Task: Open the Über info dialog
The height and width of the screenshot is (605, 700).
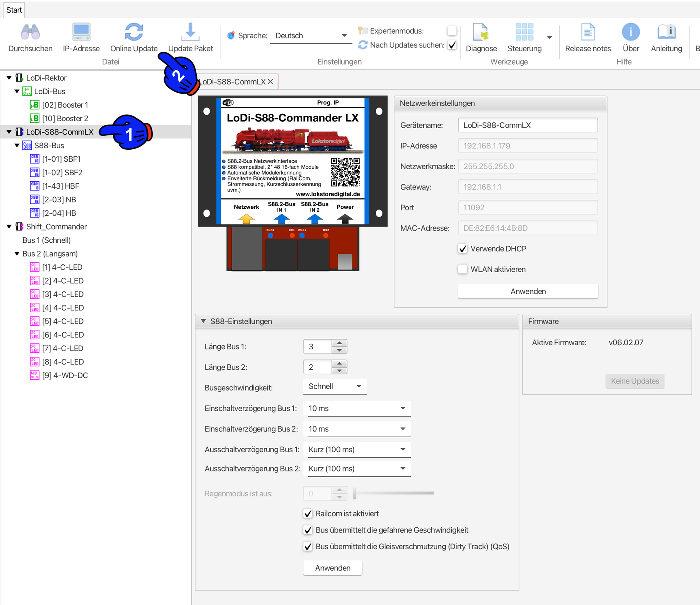Action: (x=631, y=38)
